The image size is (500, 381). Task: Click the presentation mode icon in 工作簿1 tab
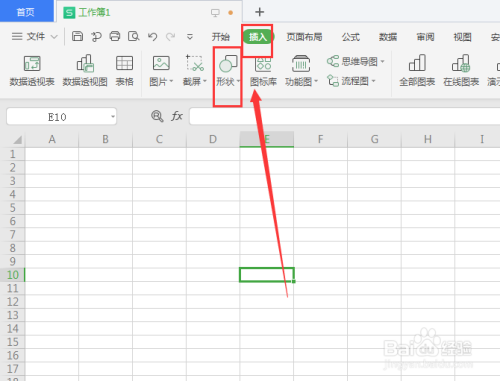[215, 13]
